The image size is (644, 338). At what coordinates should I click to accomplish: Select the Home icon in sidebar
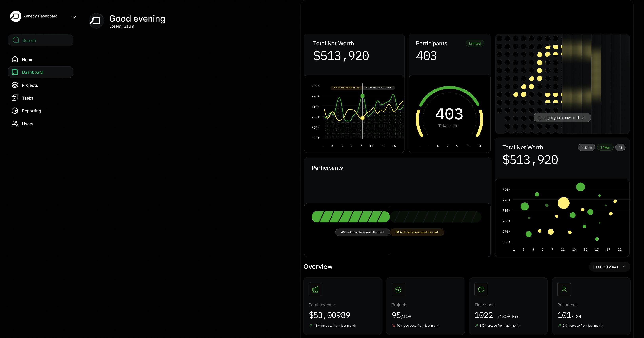click(x=15, y=59)
